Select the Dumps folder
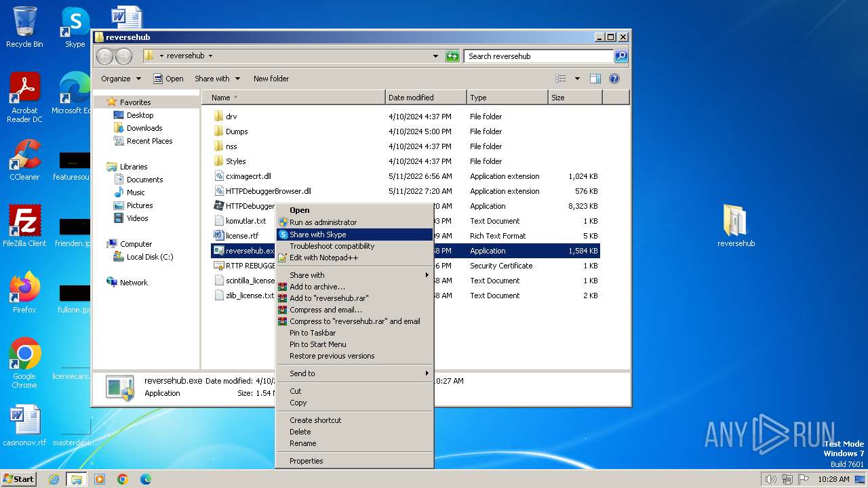The image size is (868, 488). click(237, 131)
